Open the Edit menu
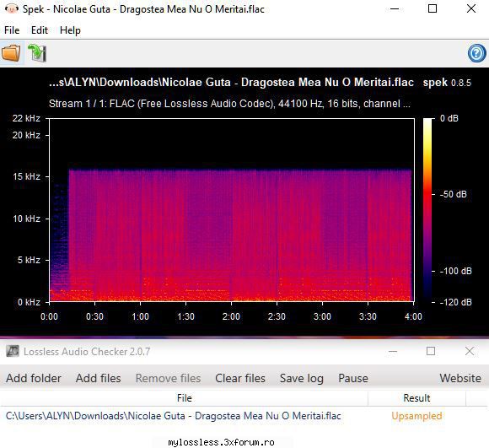Screen dimensions: 489x448 (x=40, y=30)
